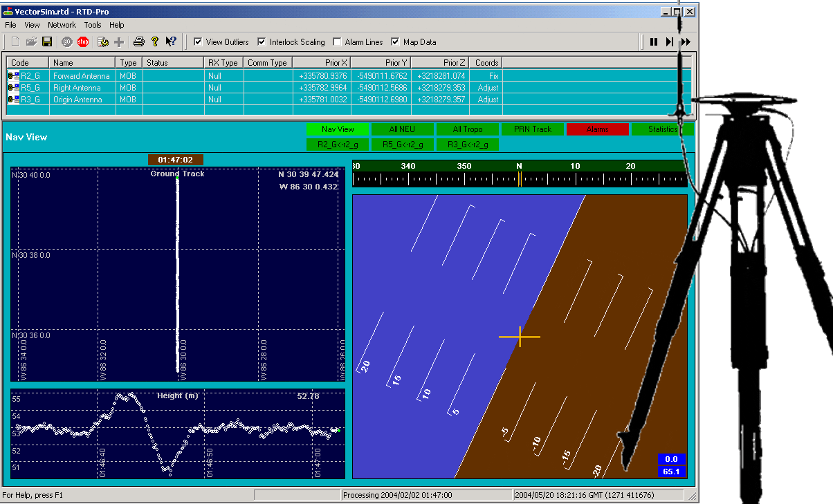Click the 01:47:02 time label above Ground Track
Image resolution: width=833 pixels, height=504 pixels.
click(x=175, y=160)
